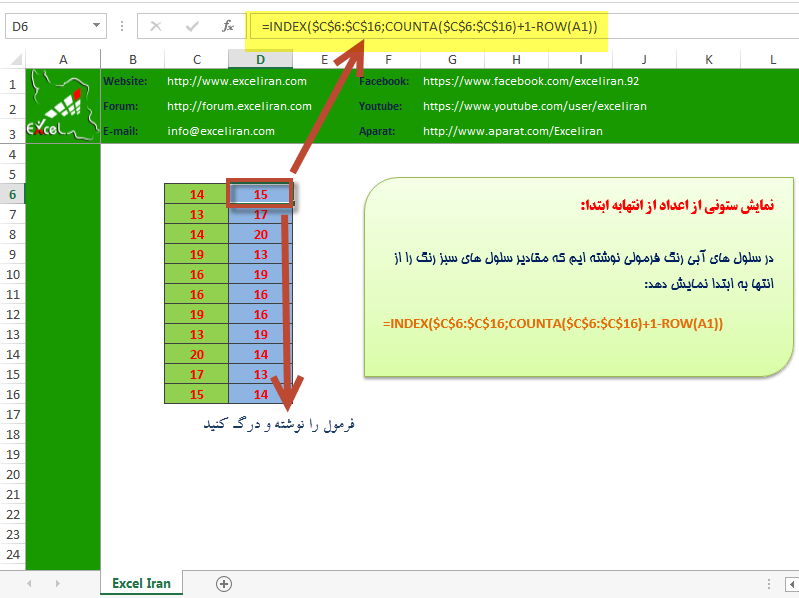Click the formula bar options dots
Screen dimensions: 799x598
[122, 26]
